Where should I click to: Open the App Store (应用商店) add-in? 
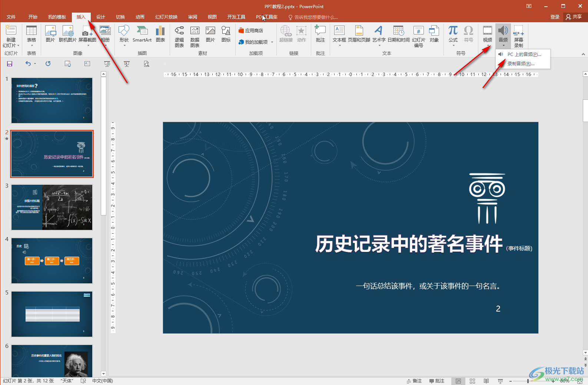(251, 30)
